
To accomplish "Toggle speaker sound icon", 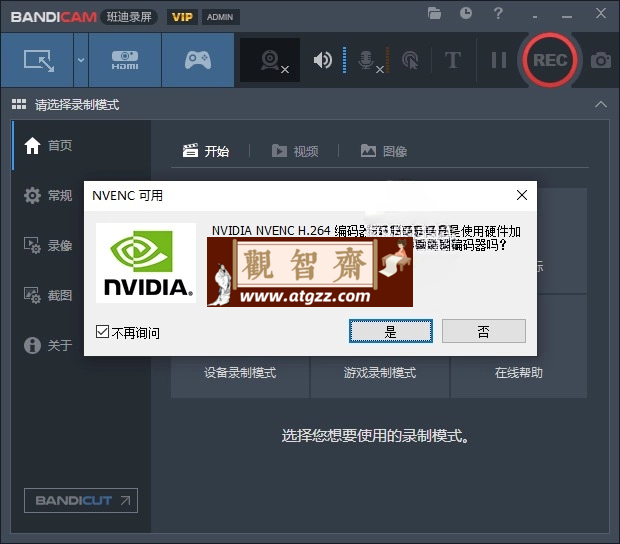I will coord(323,60).
